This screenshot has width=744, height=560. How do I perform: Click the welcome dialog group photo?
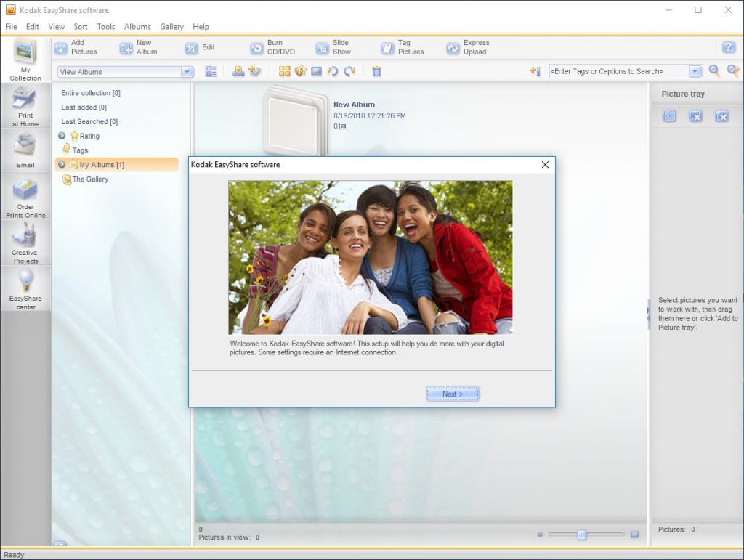370,257
